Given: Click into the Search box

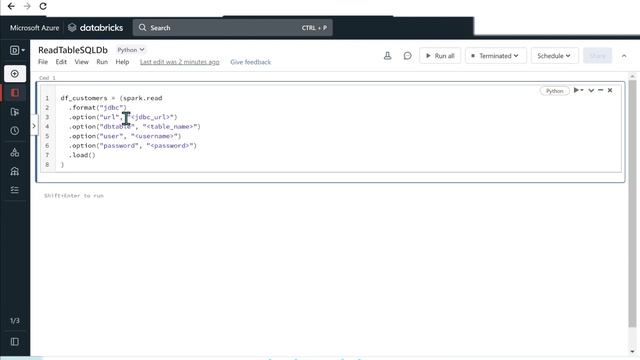Looking at the screenshot, I should pyautogui.click(x=232, y=28).
